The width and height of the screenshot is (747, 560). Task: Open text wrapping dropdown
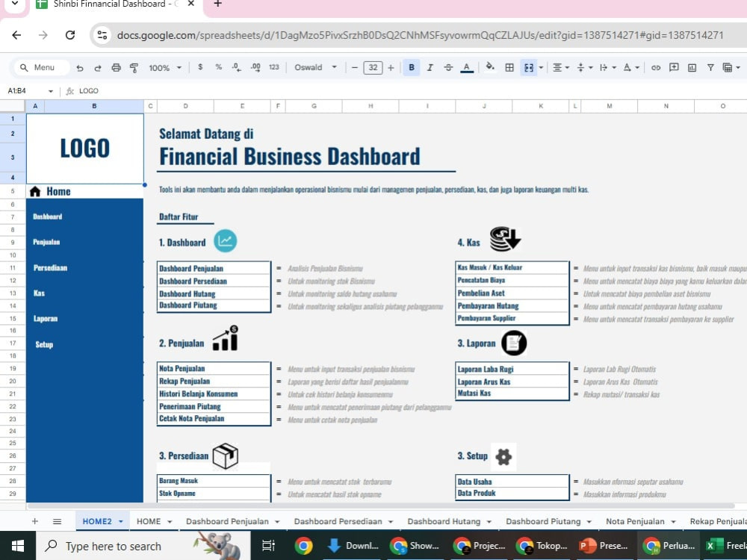point(608,68)
